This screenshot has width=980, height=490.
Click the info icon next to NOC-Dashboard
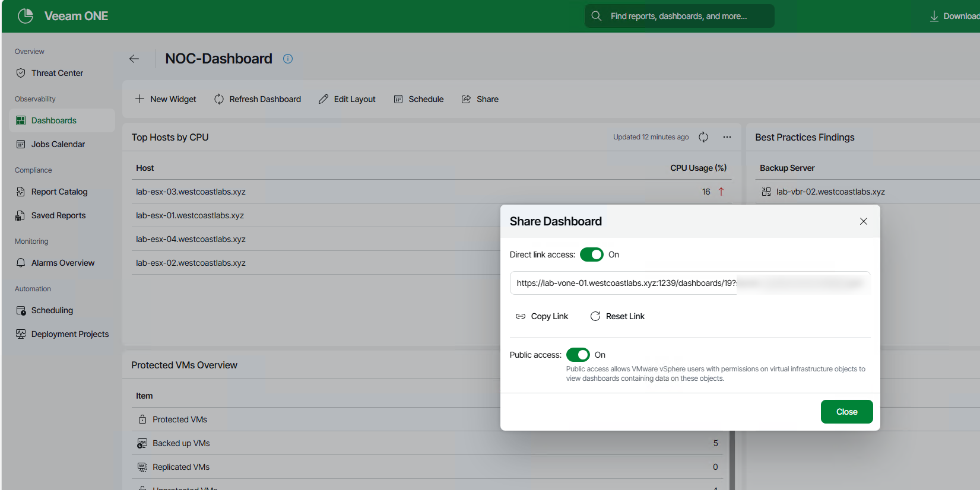point(288,59)
